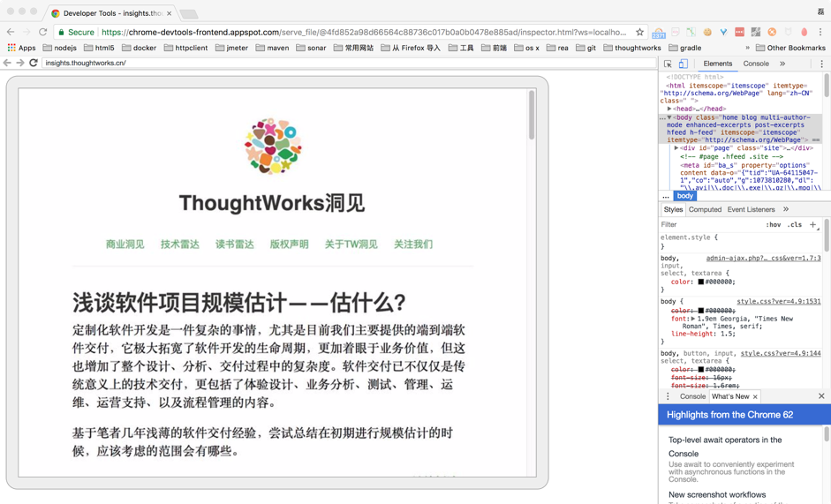Viewport: 831px width, 504px height.
Task: Reload the Chrome browser page
Action: (43, 32)
